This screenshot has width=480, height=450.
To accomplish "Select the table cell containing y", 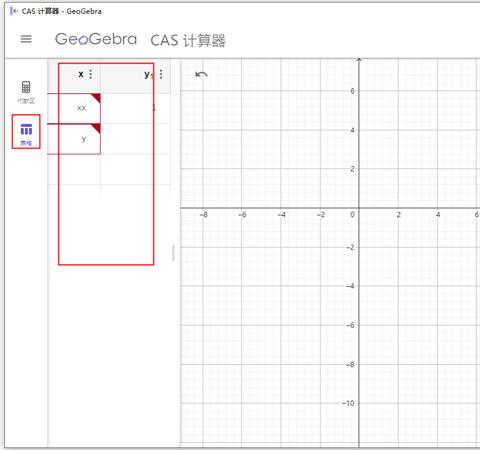I will coord(74,139).
